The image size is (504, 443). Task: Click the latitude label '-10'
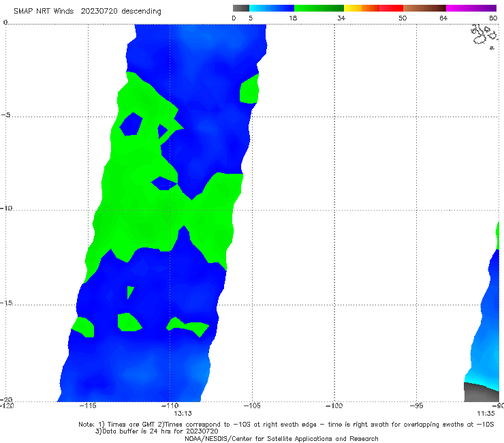point(5,208)
